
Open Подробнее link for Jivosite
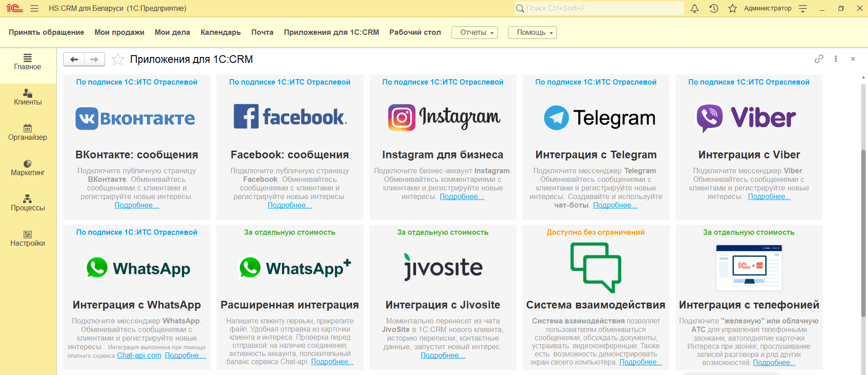pyautogui.click(x=443, y=356)
